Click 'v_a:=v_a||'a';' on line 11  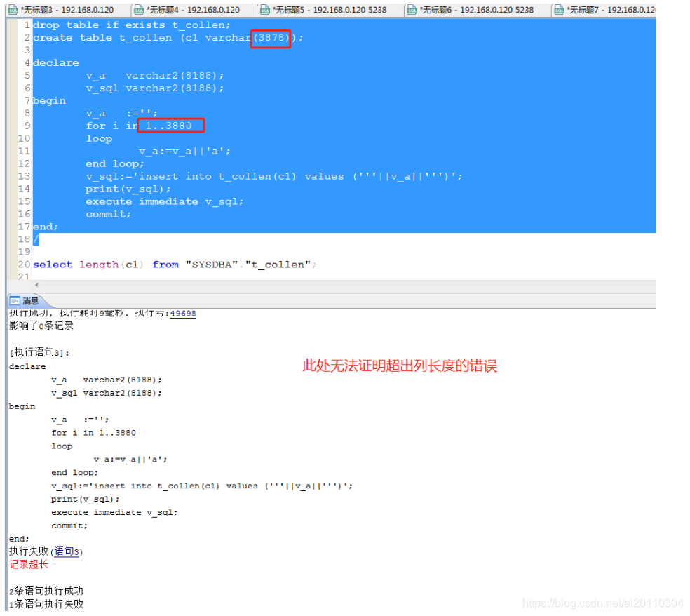185,152
